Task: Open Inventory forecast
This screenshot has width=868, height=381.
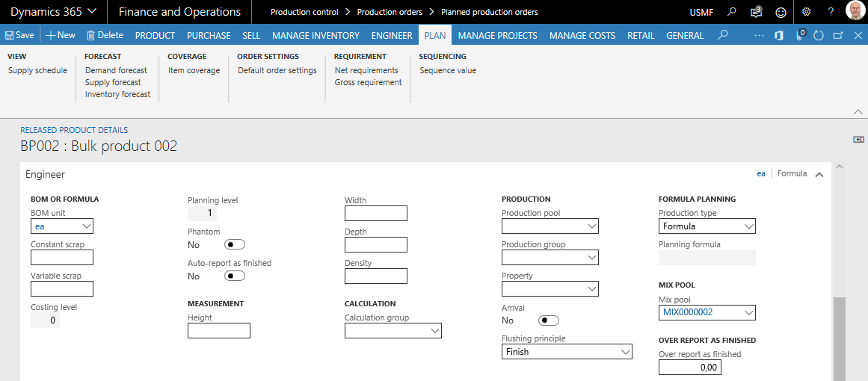Action: pos(118,94)
